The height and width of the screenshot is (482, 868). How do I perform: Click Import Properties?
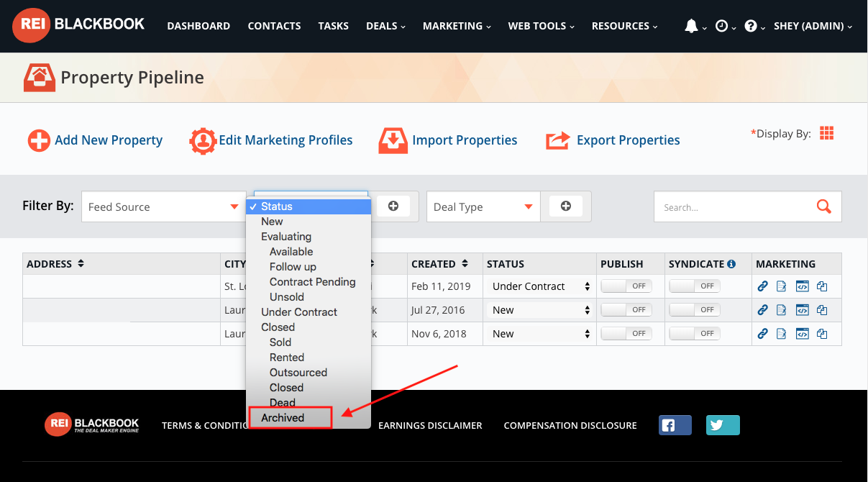(x=448, y=140)
